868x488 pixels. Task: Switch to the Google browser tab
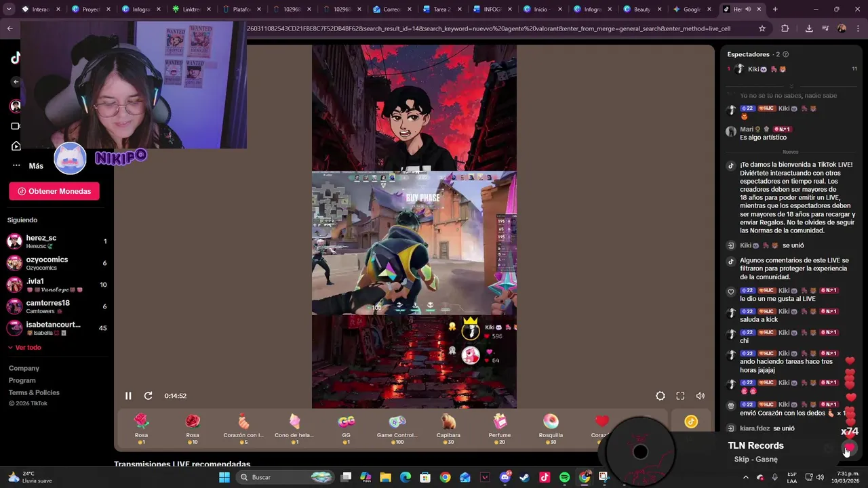[x=693, y=9]
